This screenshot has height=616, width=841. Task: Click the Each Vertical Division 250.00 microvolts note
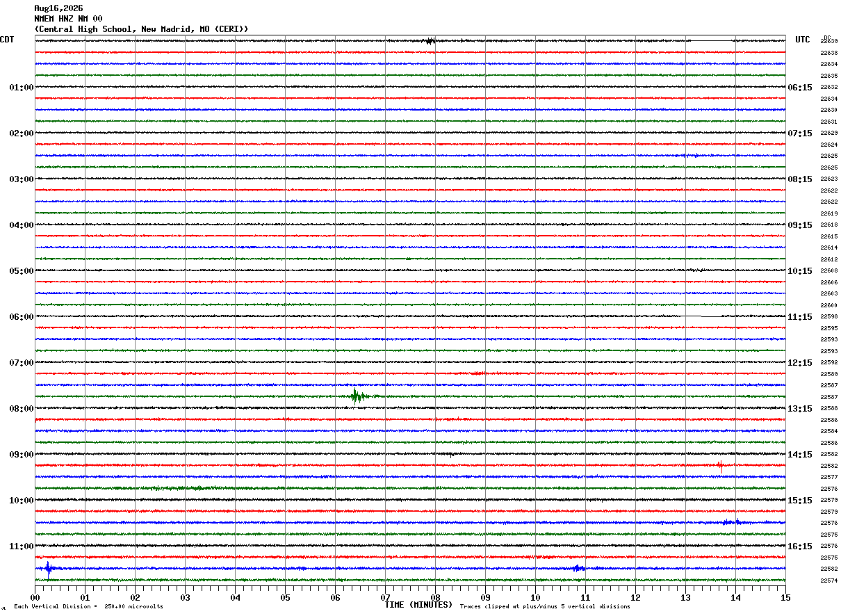(x=88, y=606)
